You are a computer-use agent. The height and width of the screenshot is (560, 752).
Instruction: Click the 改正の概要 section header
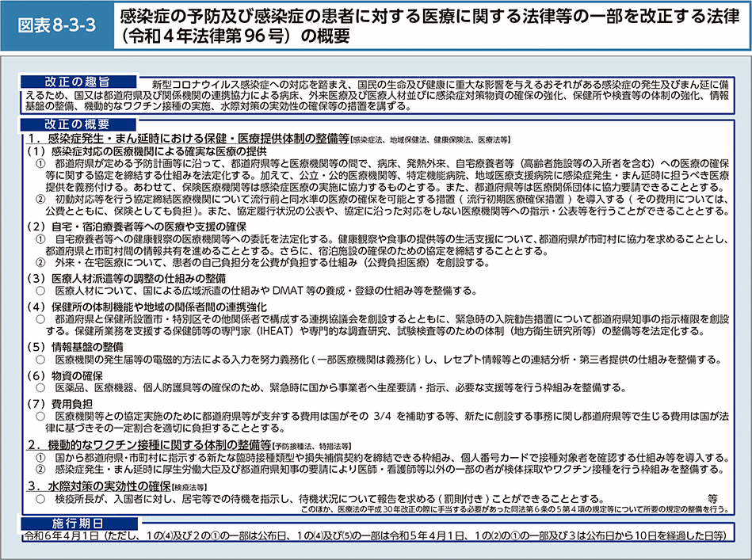point(78,125)
